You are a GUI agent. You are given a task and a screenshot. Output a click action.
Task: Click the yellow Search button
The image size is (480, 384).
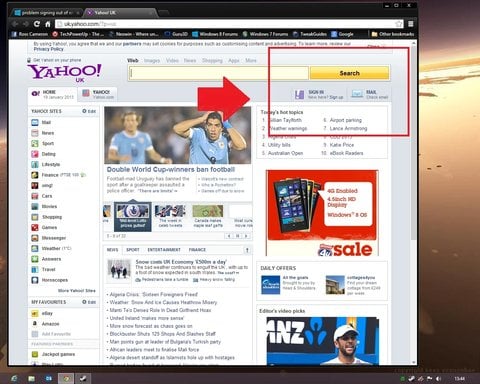pos(349,73)
